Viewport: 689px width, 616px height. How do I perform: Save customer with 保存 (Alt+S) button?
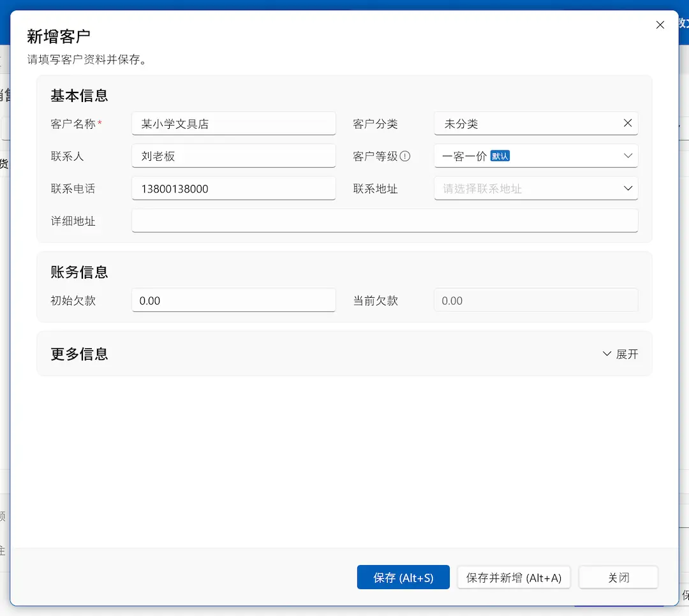pos(403,577)
